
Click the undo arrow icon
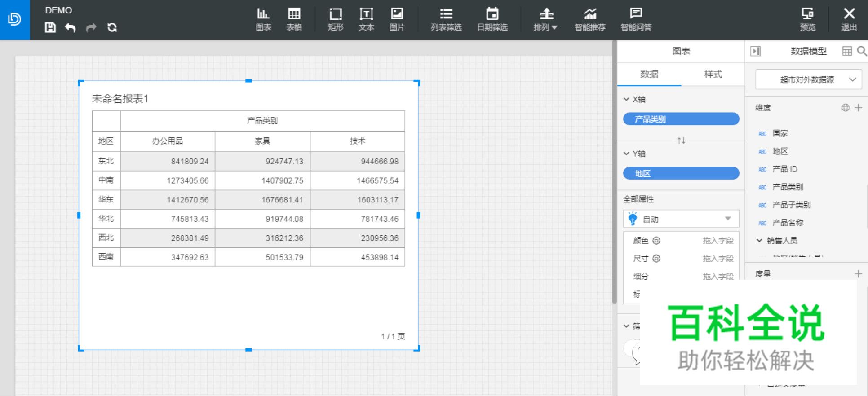tap(71, 28)
